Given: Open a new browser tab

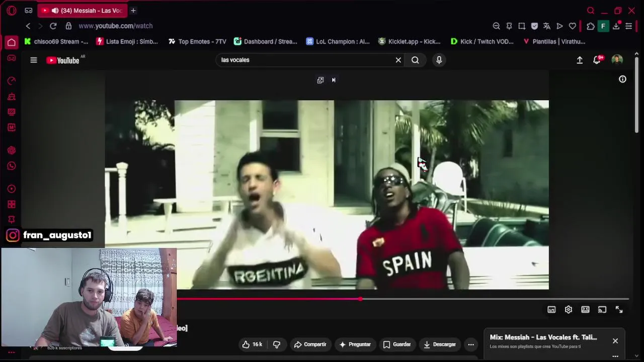Looking at the screenshot, I should (133, 11).
